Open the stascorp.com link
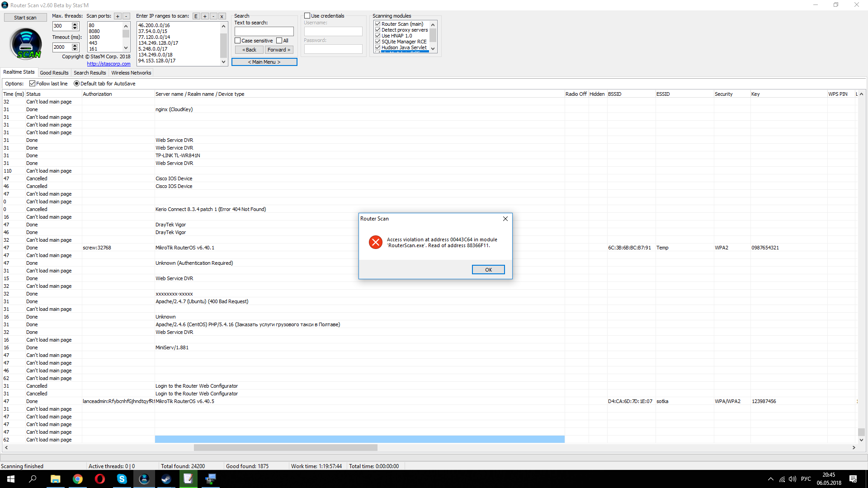This screenshot has height=488, width=868. (x=108, y=64)
